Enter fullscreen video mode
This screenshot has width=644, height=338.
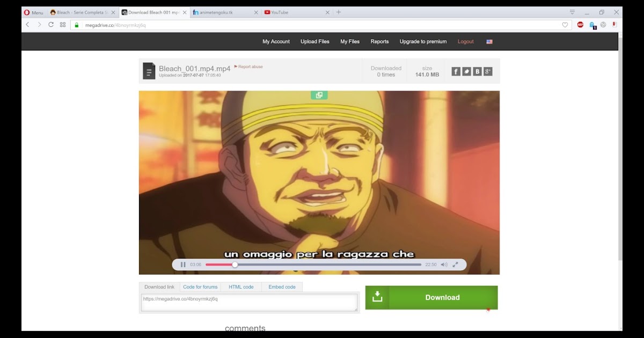click(x=456, y=264)
